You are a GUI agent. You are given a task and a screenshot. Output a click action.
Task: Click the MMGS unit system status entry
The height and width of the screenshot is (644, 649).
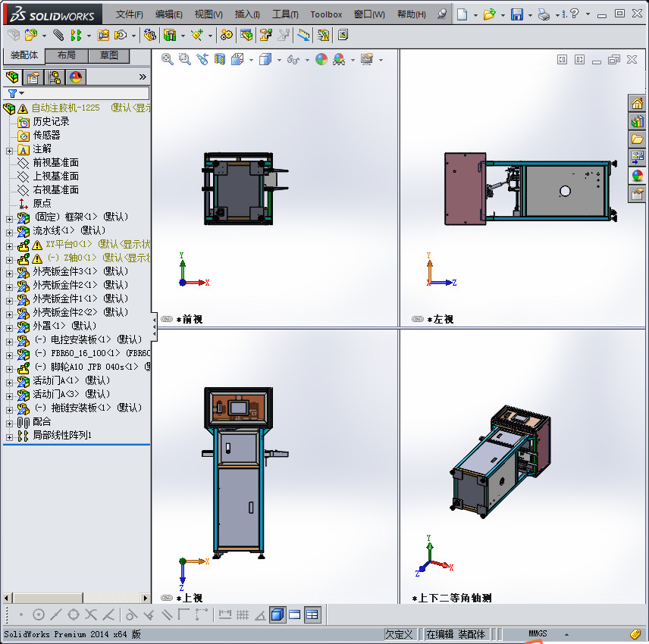tap(538, 633)
